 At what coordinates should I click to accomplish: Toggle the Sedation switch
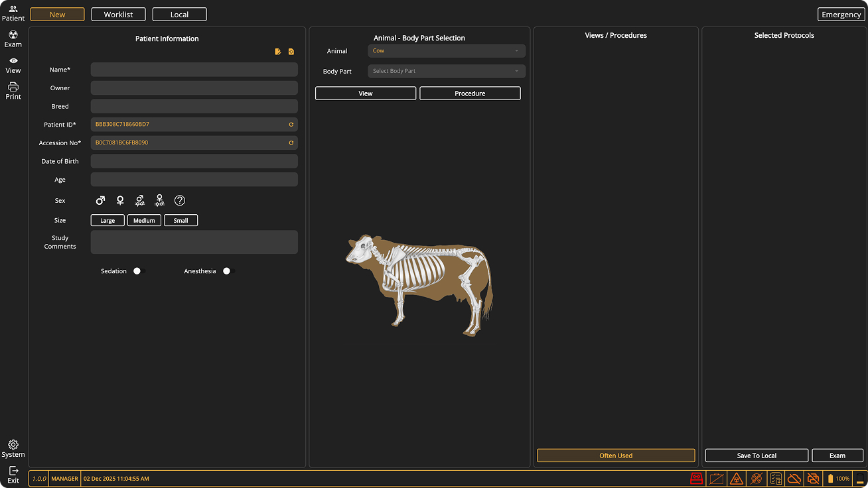coord(138,271)
